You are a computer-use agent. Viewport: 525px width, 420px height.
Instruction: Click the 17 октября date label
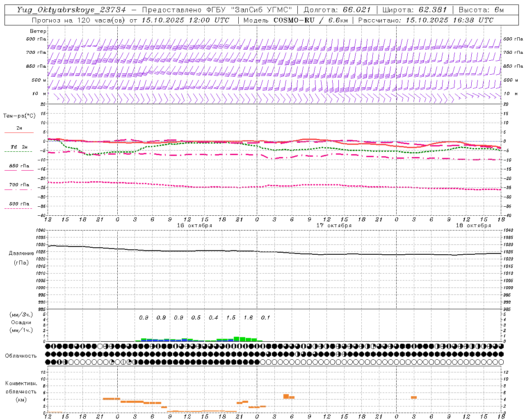coord(334,226)
